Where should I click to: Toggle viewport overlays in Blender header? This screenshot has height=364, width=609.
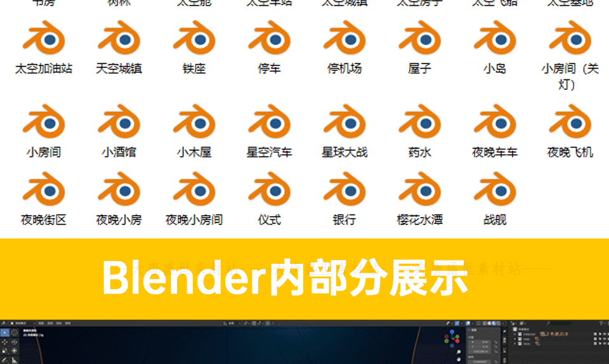pyautogui.click(x=468, y=323)
